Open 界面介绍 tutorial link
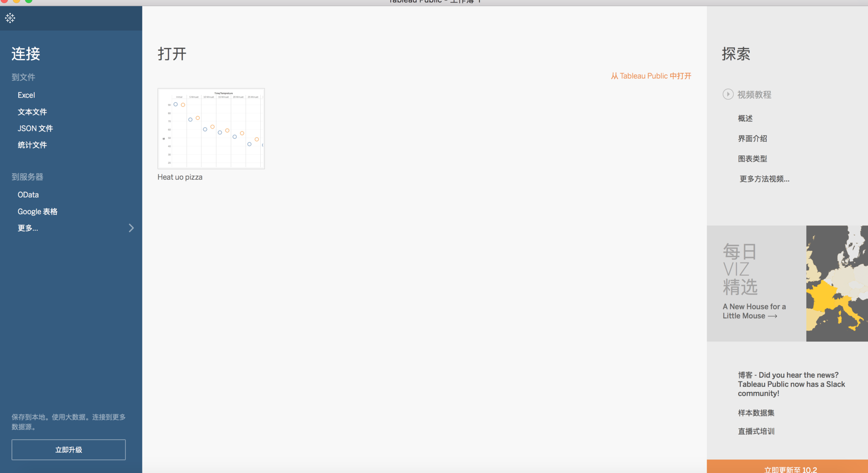The image size is (868, 473). point(752,138)
